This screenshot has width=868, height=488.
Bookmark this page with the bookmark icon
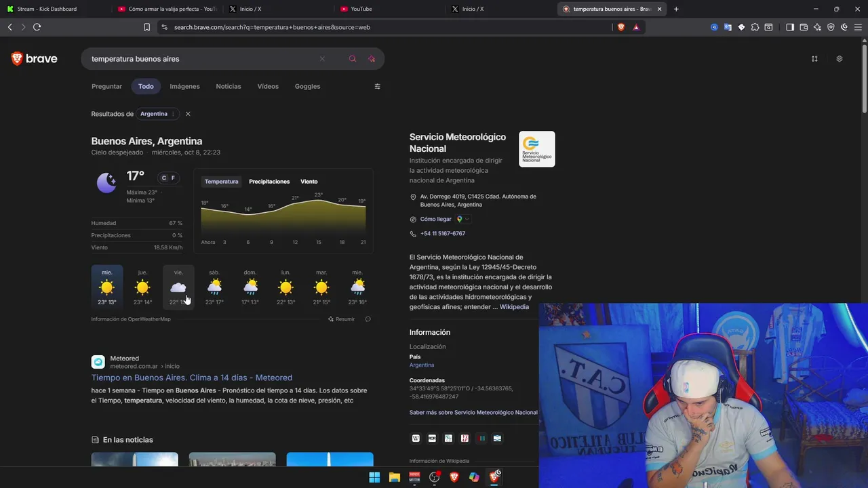click(x=146, y=27)
